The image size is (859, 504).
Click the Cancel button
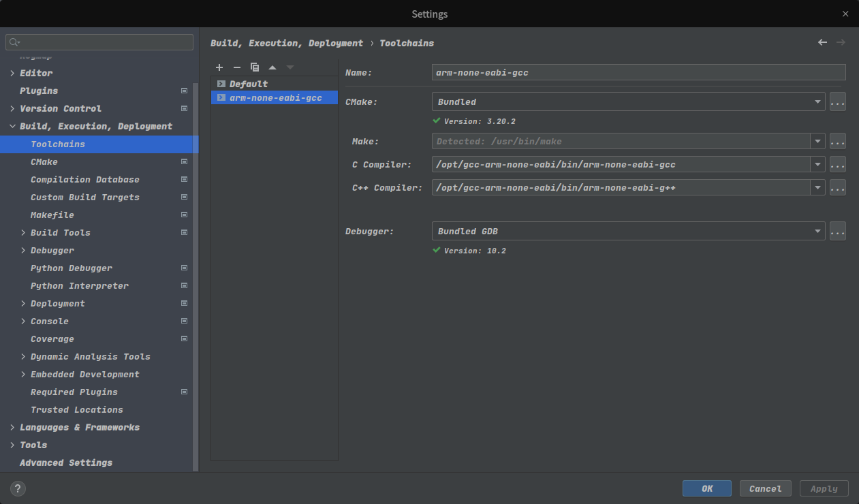(765, 488)
